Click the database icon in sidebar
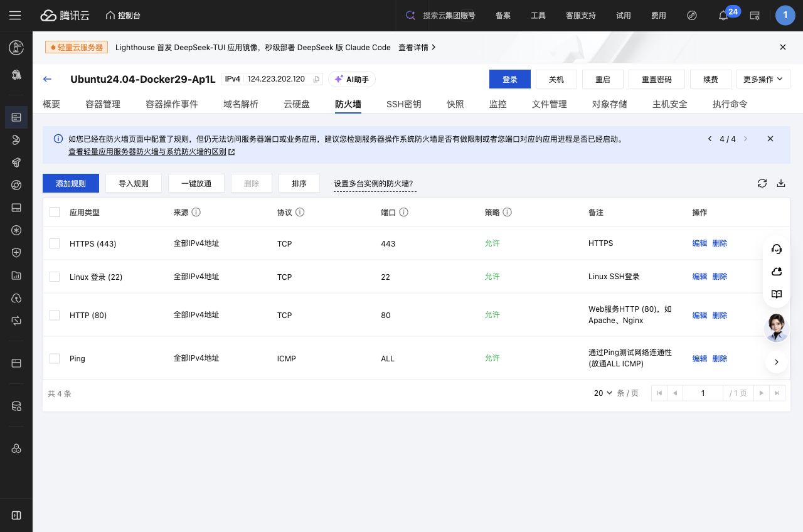The width and height of the screenshot is (803, 532). (x=16, y=406)
